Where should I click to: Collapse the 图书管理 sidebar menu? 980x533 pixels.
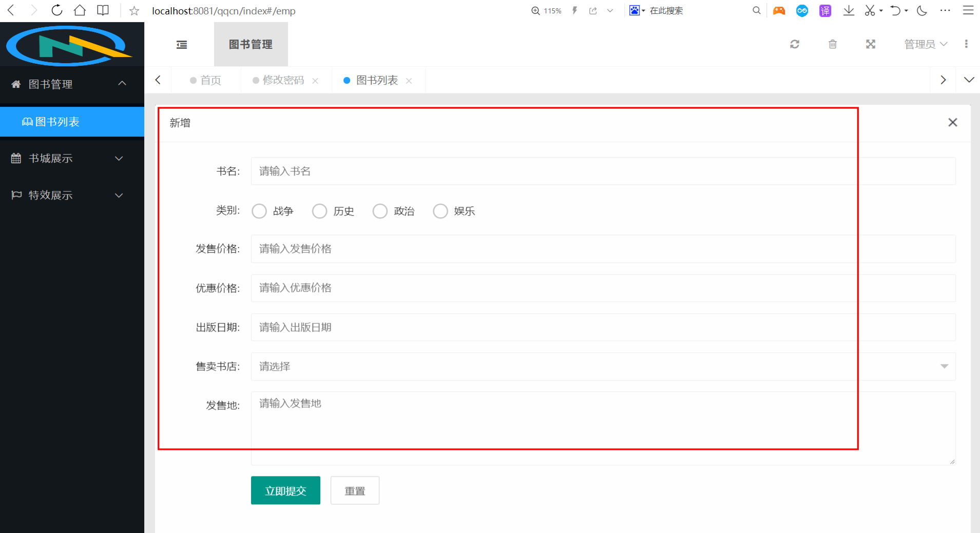[x=72, y=84]
